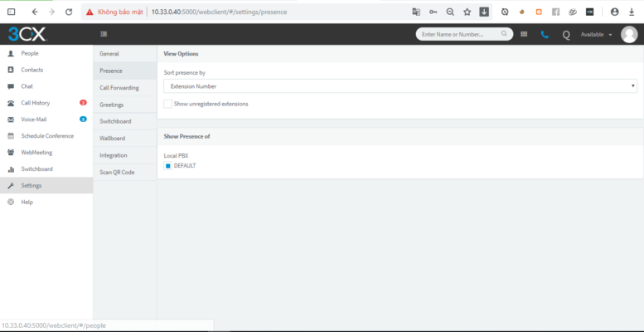644x332 pixels.
Task: Open the dialpad grid icon
Action: pyautogui.click(x=524, y=34)
